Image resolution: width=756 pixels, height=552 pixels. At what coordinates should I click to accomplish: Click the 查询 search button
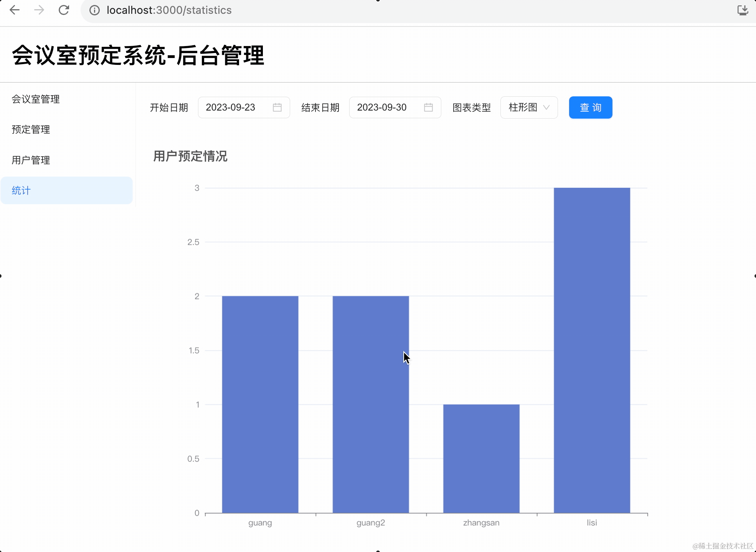(590, 107)
